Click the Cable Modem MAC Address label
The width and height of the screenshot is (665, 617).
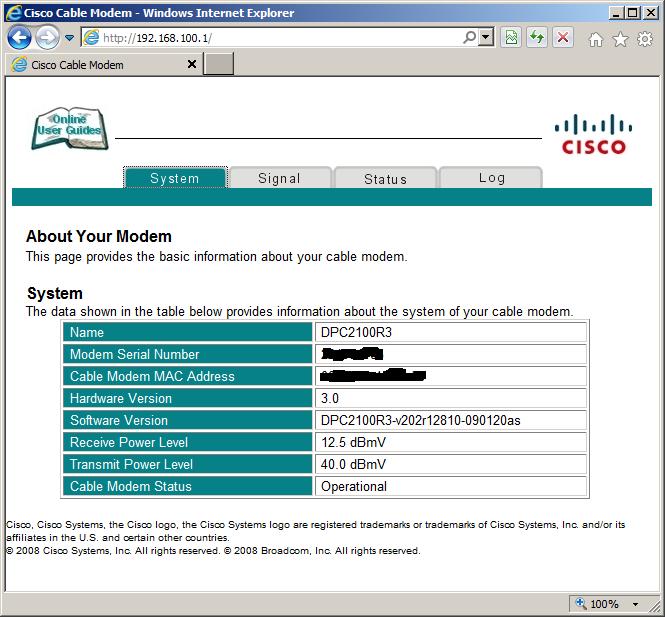(152, 376)
